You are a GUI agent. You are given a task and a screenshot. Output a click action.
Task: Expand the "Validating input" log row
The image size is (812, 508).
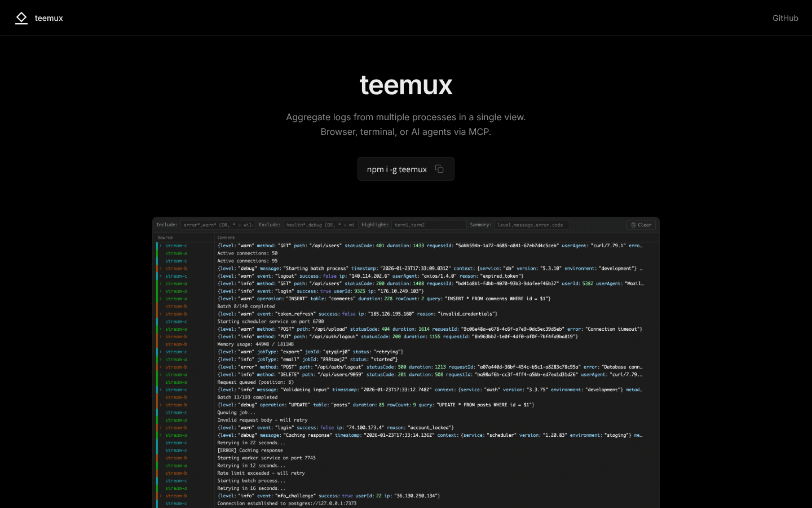click(x=161, y=389)
